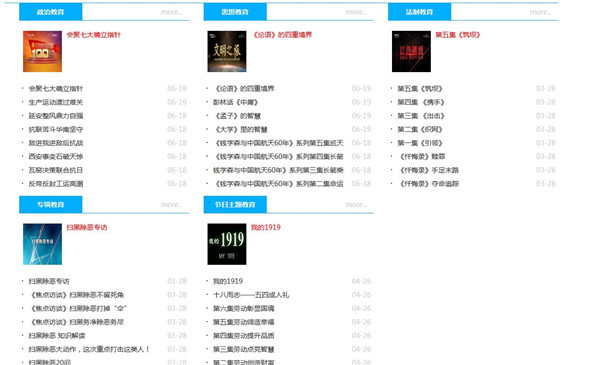Screen dimensions: 600x365
Task: Open the 思想教育 section tab
Action: point(235,12)
